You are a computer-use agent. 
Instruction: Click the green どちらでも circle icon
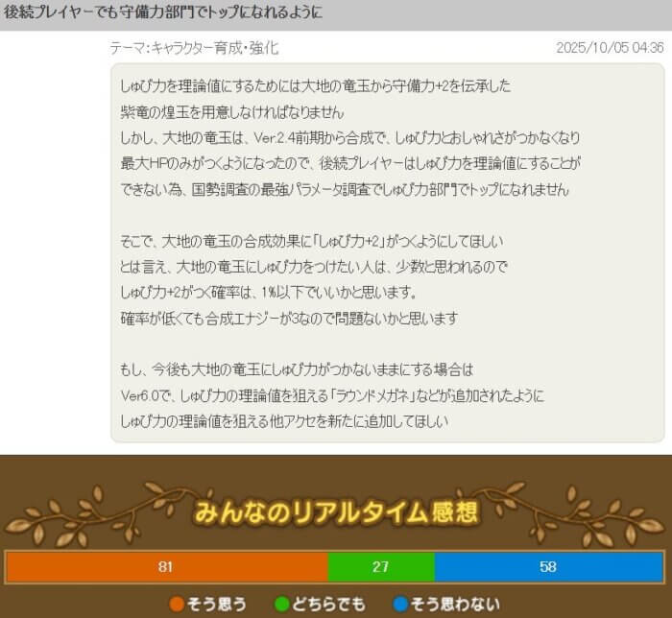(x=282, y=604)
